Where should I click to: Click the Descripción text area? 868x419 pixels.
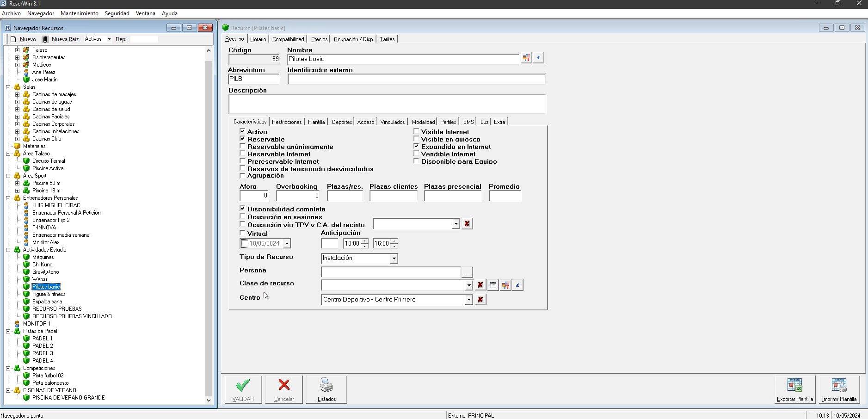pos(387,104)
